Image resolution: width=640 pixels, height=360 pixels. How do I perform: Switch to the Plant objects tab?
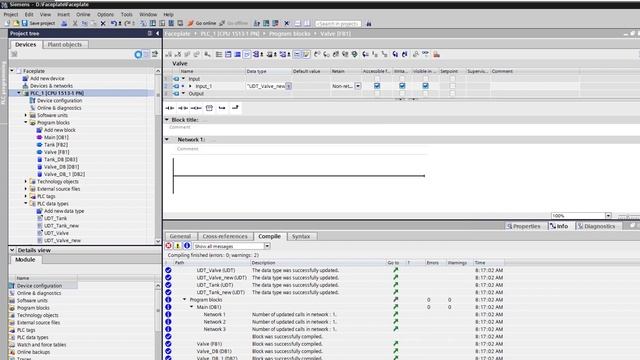64,44
